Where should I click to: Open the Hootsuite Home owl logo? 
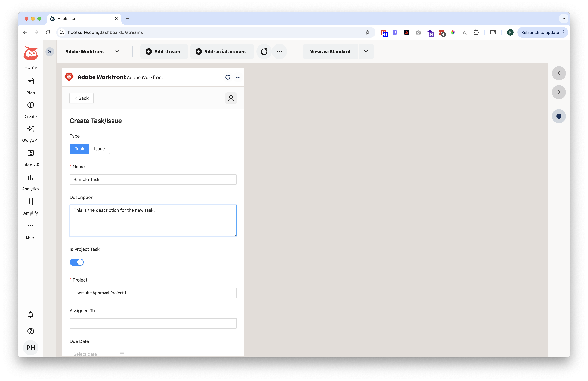(31, 53)
